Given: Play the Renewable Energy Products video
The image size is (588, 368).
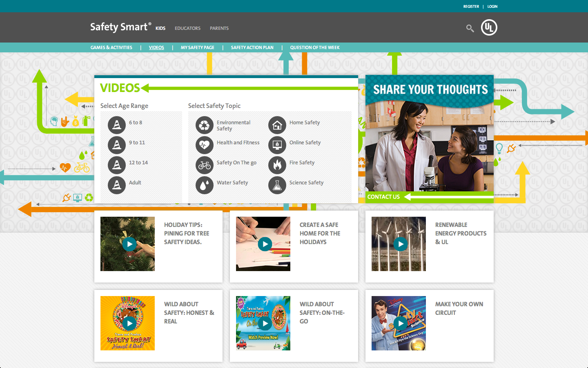Looking at the screenshot, I should (x=401, y=244).
